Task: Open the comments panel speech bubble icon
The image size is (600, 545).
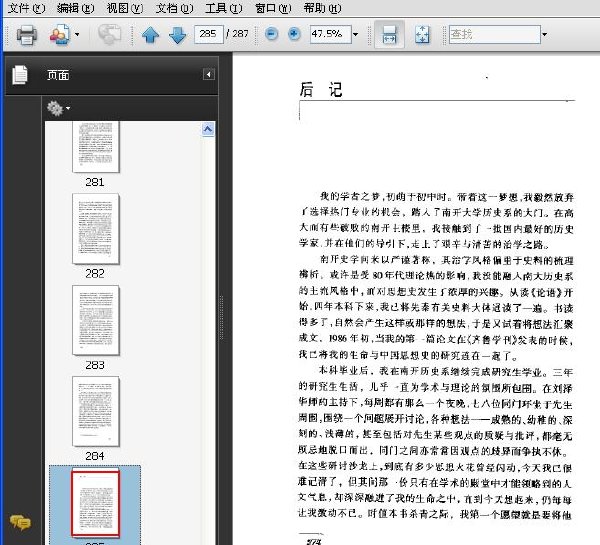Action: click(20, 522)
